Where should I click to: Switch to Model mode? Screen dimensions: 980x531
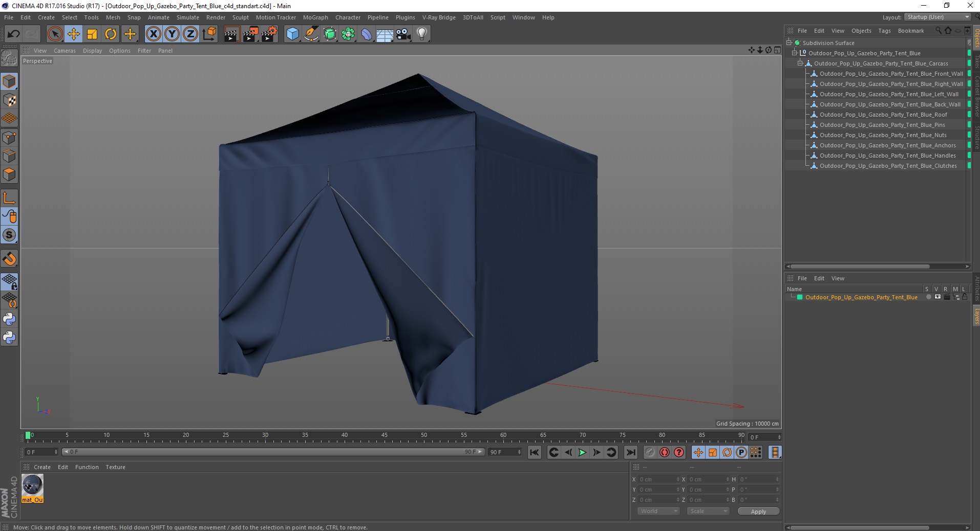click(x=9, y=81)
